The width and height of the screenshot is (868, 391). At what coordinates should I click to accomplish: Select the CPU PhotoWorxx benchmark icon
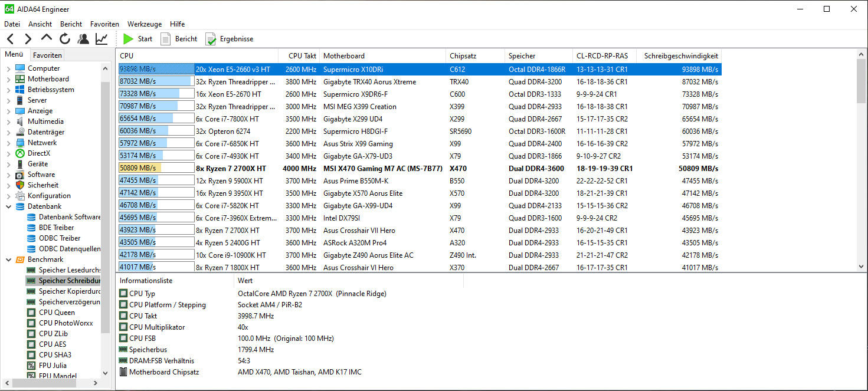[31, 323]
